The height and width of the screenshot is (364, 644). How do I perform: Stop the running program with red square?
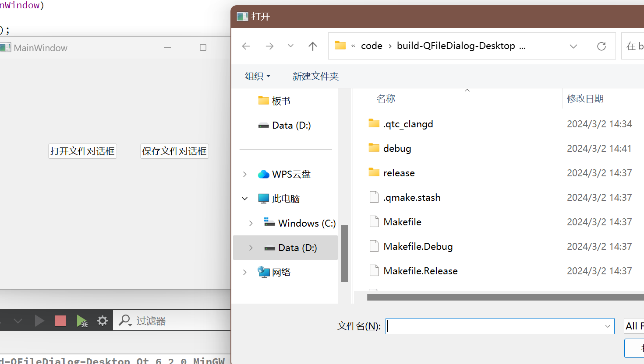pyautogui.click(x=60, y=321)
